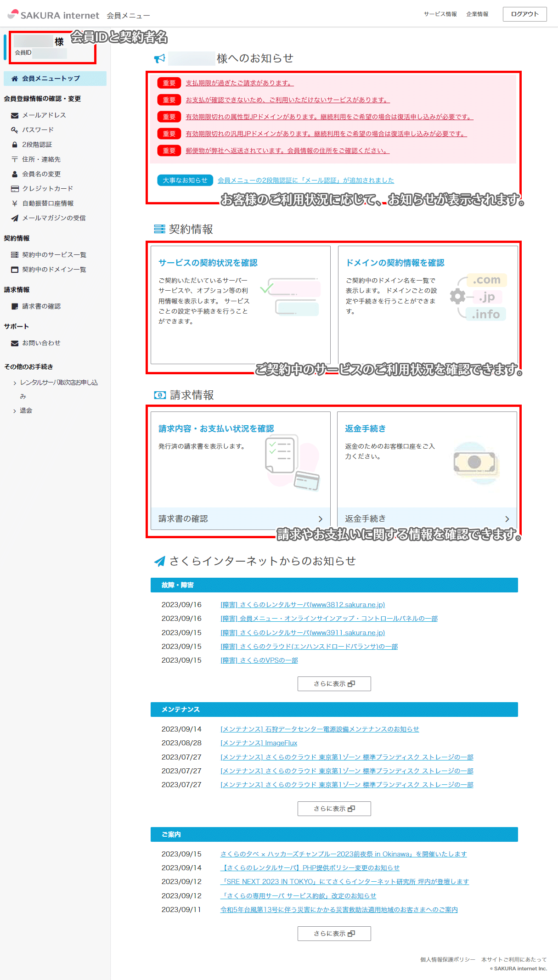558x980 pixels.
Task: Click the domain .com .jp .info illustration
Action: point(478,297)
